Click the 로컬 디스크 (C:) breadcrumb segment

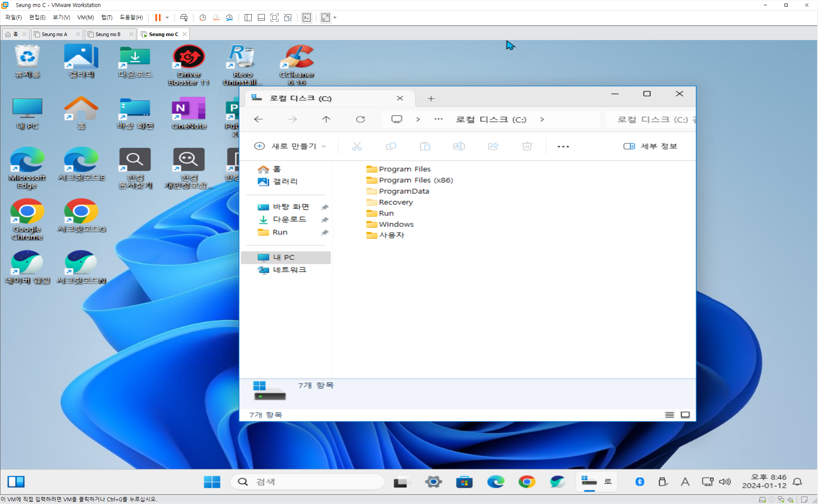(491, 119)
